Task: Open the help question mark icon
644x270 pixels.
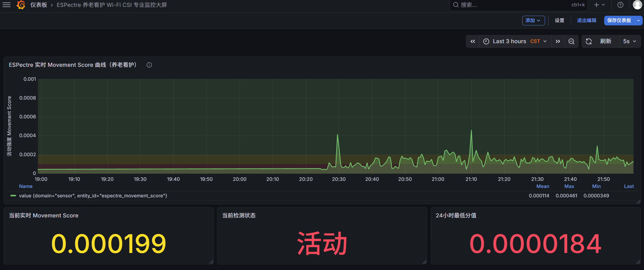Action: [x=620, y=5]
